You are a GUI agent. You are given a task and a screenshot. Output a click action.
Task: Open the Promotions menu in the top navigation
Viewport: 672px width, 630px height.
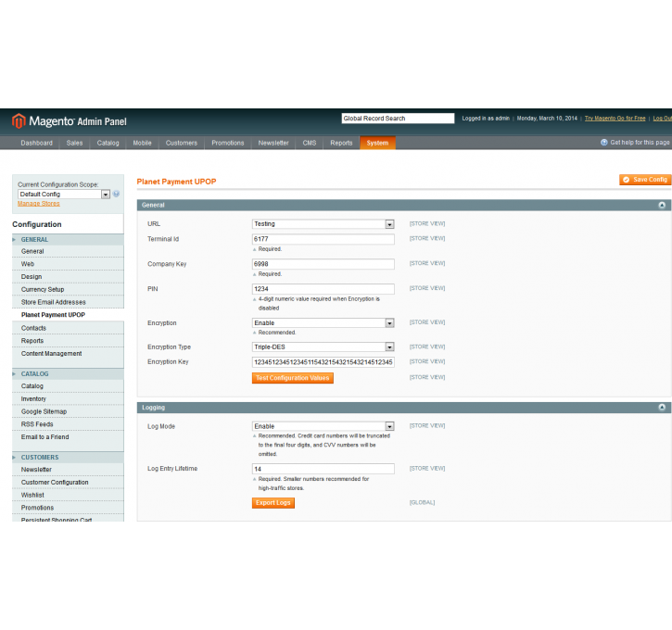(x=228, y=143)
